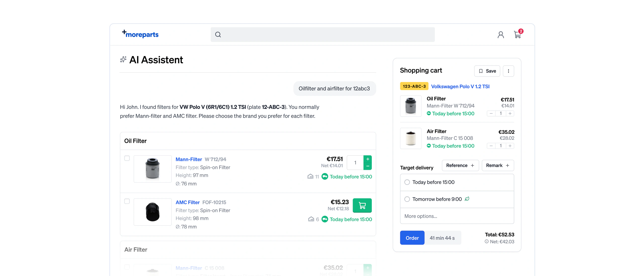The width and height of the screenshot is (644, 276).
Task: Click the search magnifier icon
Action: [x=218, y=35]
